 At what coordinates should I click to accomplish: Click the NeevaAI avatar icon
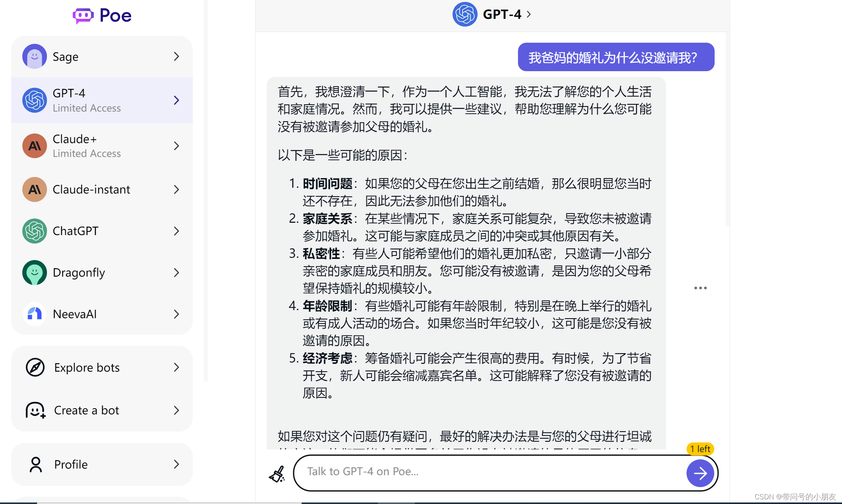click(35, 314)
